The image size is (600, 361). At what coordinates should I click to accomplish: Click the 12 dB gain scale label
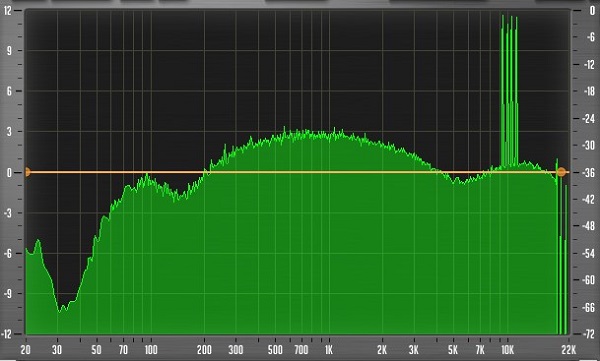(8, 10)
